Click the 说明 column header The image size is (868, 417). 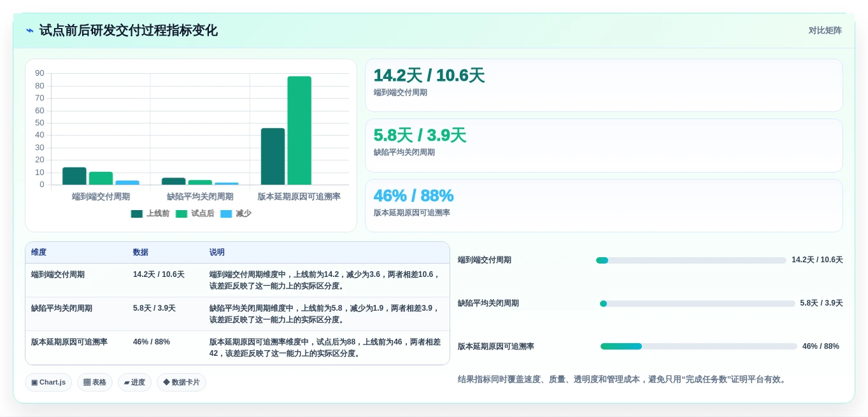pos(217,253)
